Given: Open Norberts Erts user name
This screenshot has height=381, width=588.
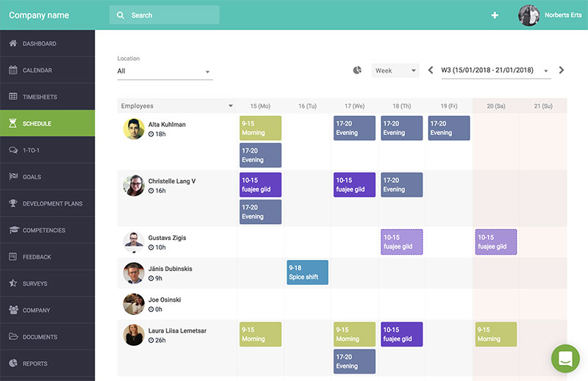Looking at the screenshot, I should (563, 15).
